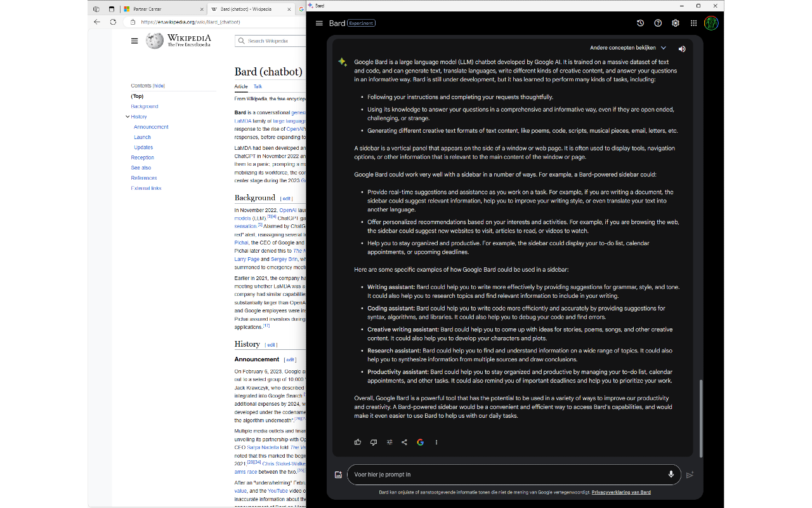This screenshot has height=508, width=812.
Task: Share the Bard response
Action: coord(404,442)
